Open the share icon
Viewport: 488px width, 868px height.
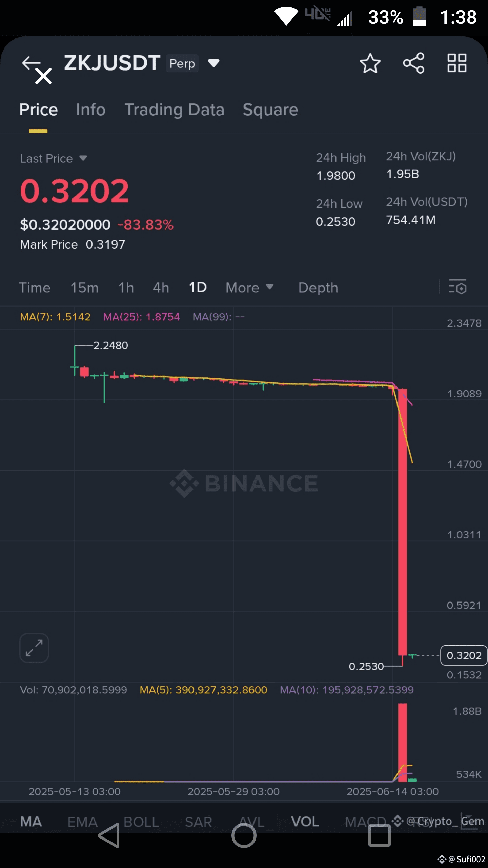(413, 63)
